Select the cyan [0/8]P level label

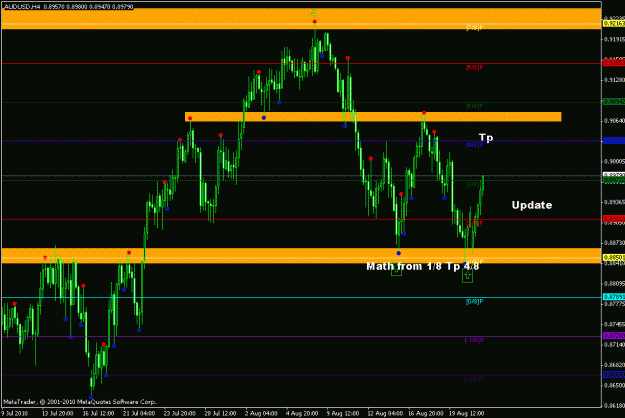point(474,302)
